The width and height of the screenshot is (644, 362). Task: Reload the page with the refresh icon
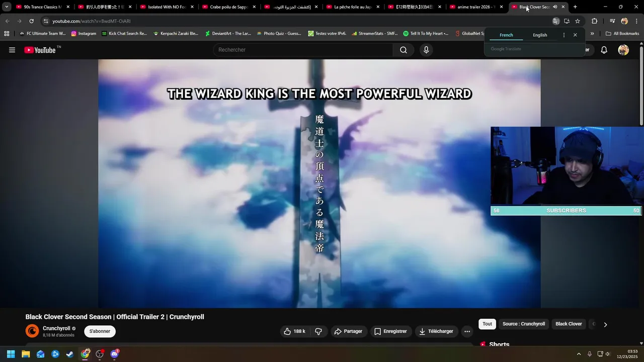[x=31, y=21]
